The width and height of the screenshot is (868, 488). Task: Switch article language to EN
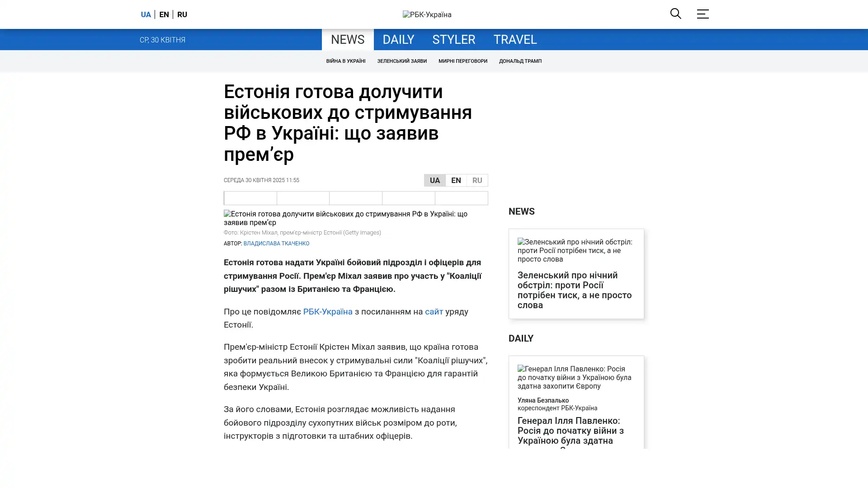(x=456, y=180)
